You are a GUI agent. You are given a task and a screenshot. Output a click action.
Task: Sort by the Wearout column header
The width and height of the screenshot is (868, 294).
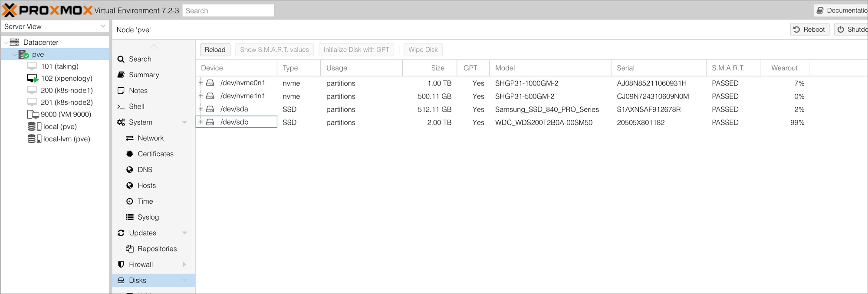click(785, 68)
